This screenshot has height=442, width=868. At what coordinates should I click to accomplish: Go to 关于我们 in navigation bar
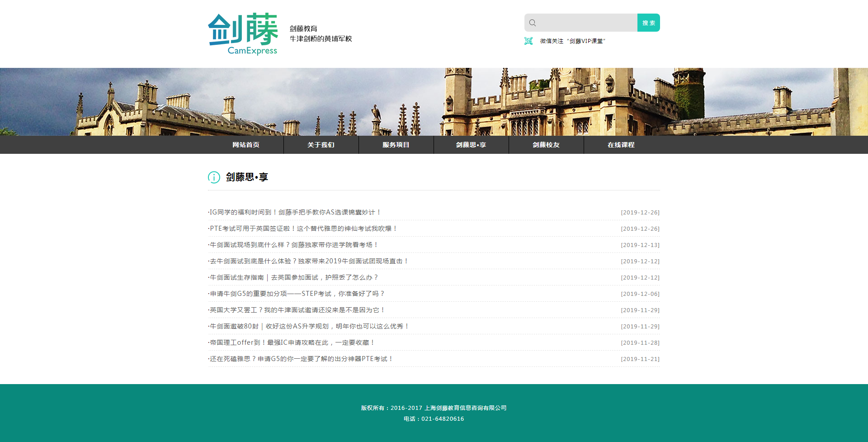click(x=321, y=145)
